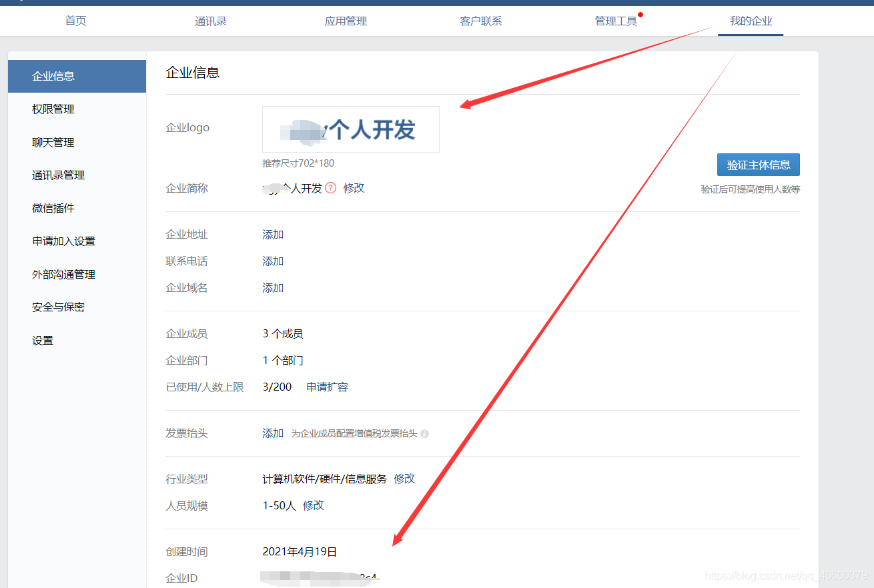Click 修改 next to 企业简称
874x588 pixels.
pyautogui.click(x=354, y=188)
